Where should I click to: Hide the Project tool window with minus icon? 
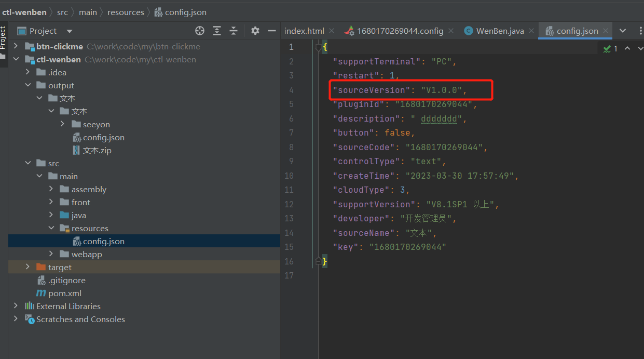coord(271,31)
